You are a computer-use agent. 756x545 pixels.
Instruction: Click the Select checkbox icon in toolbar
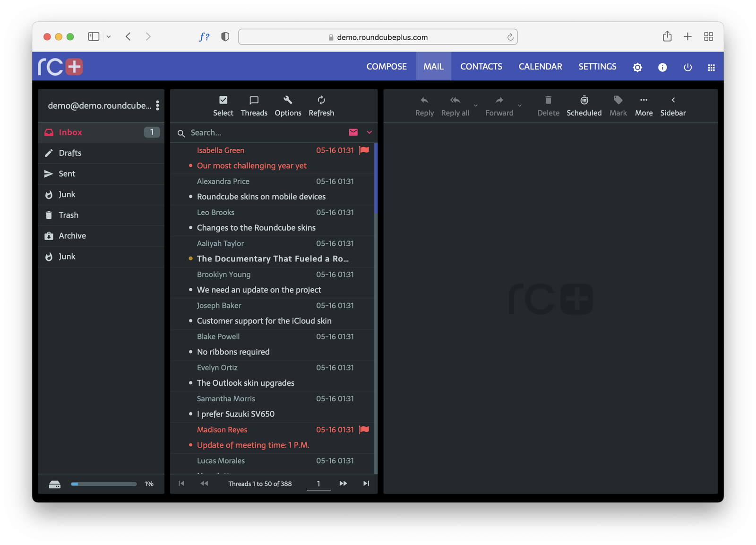[223, 100]
